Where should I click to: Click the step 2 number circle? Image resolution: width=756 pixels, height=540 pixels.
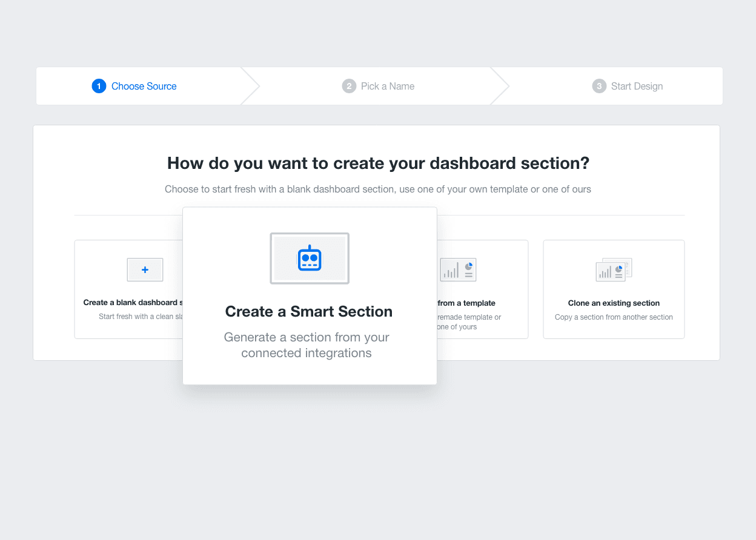pyautogui.click(x=349, y=86)
